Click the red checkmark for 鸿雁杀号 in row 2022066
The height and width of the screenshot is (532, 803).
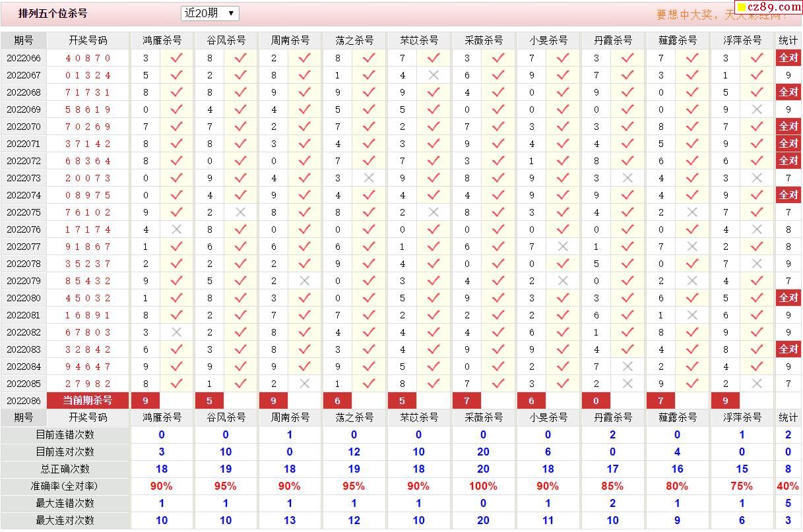176,58
